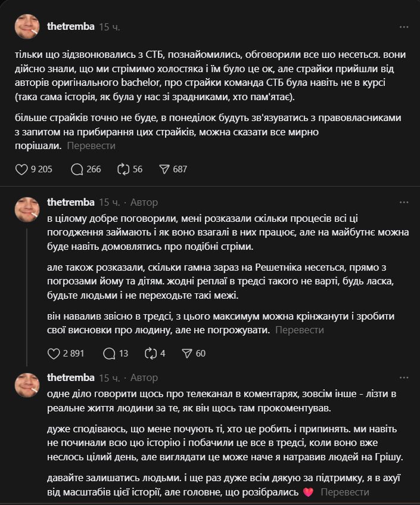This screenshot has height=505, width=420.
Task: Click Перевести on the third post
Action: pyautogui.click(x=345, y=492)
